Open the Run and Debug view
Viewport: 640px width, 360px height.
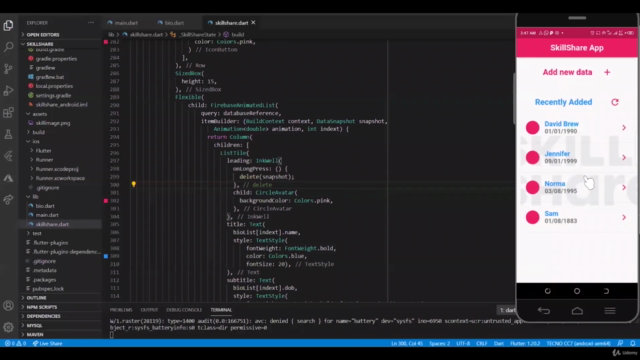coord(8,91)
